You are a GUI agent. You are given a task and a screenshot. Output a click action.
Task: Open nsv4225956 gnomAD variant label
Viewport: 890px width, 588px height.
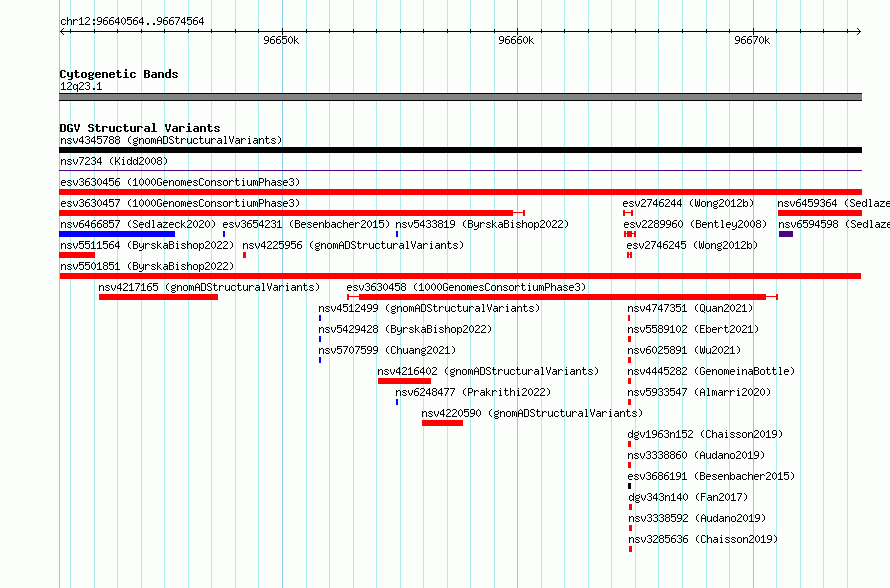(353, 245)
